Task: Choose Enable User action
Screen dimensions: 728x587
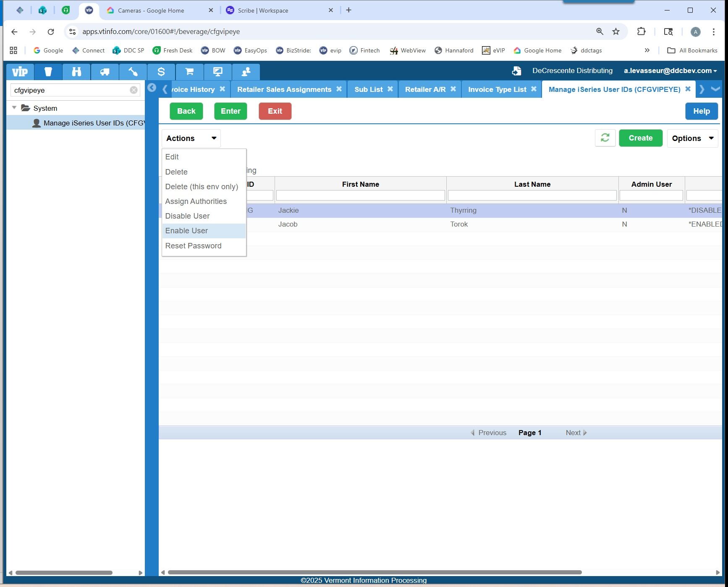Action: (204, 231)
